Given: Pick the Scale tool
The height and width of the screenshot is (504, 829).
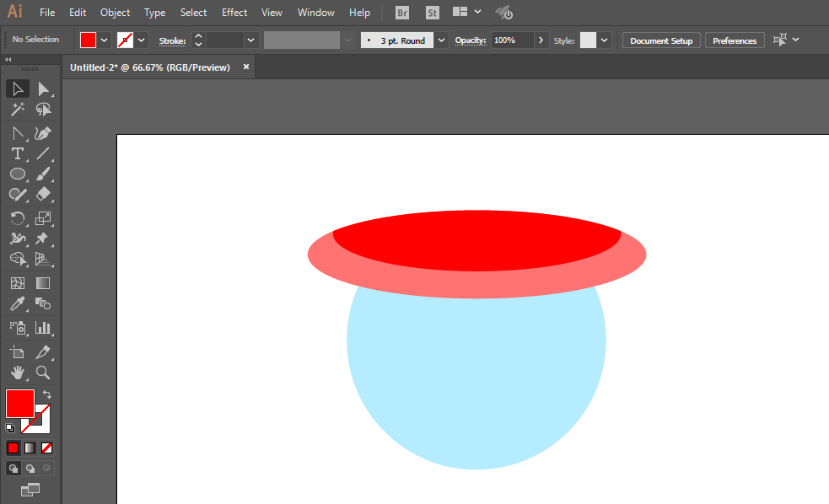Looking at the screenshot, I should 43,218.
